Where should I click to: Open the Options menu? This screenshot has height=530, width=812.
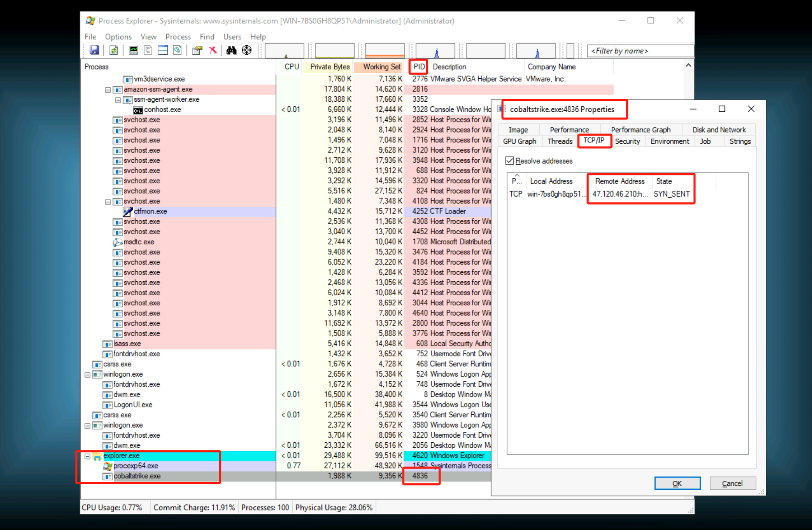pyautogui.click(x=118, y=37)
